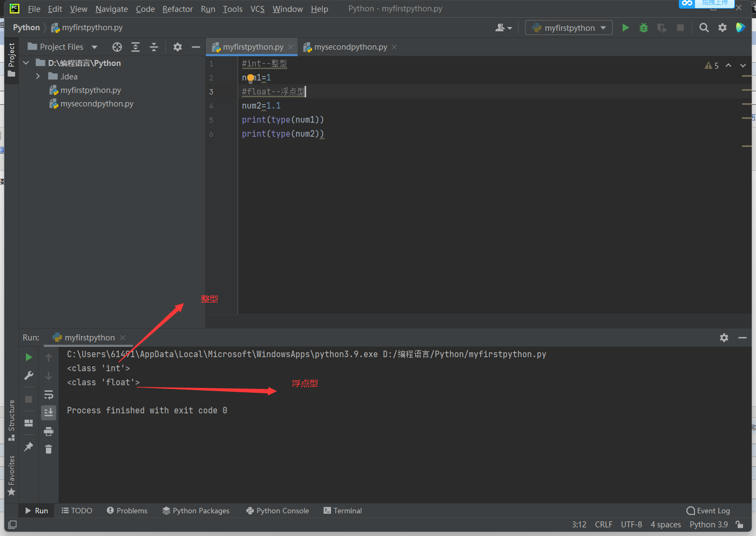Screen dimensions: 756x536
Task: Click the stop icon in the Run panel
Action: point(29,399)
